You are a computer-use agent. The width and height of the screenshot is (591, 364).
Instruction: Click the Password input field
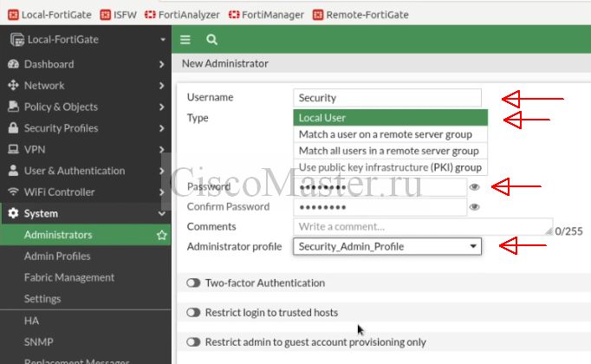point(380,187)
